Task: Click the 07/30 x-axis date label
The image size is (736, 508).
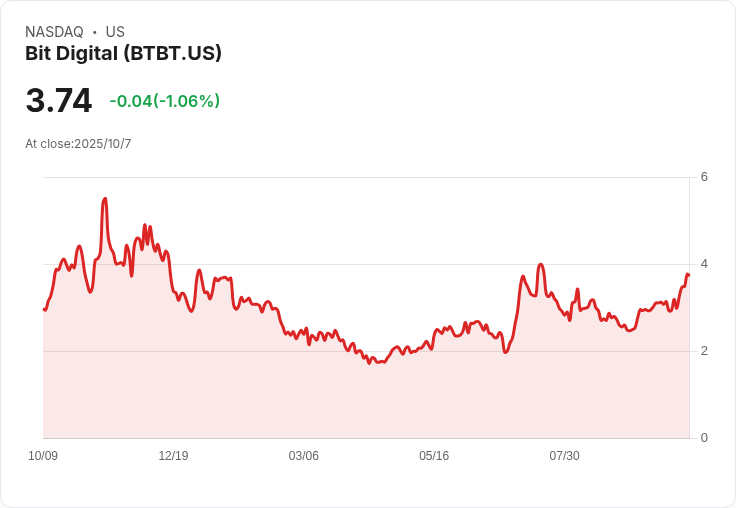Action: click(565, 456)
